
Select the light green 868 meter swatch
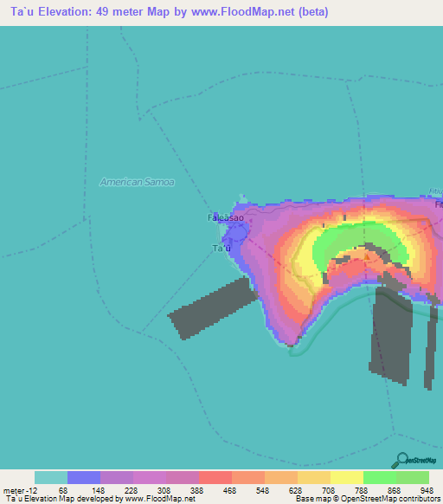[413, 478]
